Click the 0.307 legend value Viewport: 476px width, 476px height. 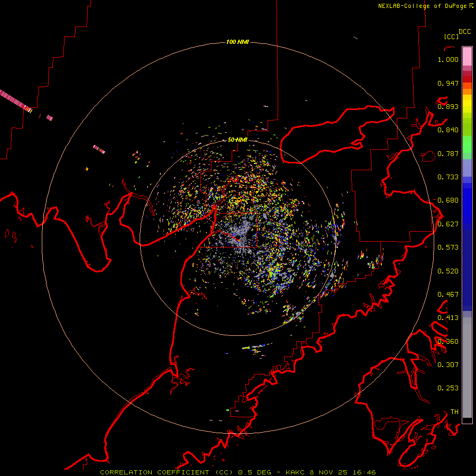448,365
